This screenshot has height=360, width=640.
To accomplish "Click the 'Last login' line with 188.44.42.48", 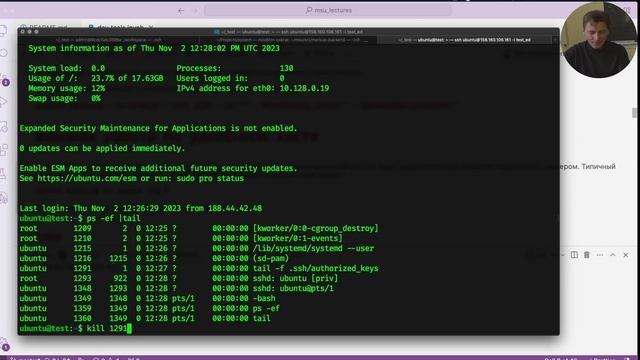I will 141,208.
